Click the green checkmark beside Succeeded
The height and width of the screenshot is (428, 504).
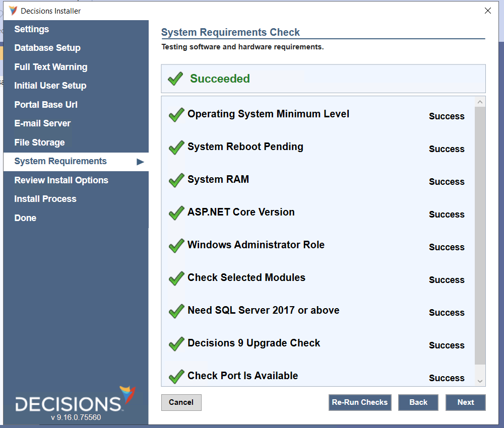[x=175, y=79]
